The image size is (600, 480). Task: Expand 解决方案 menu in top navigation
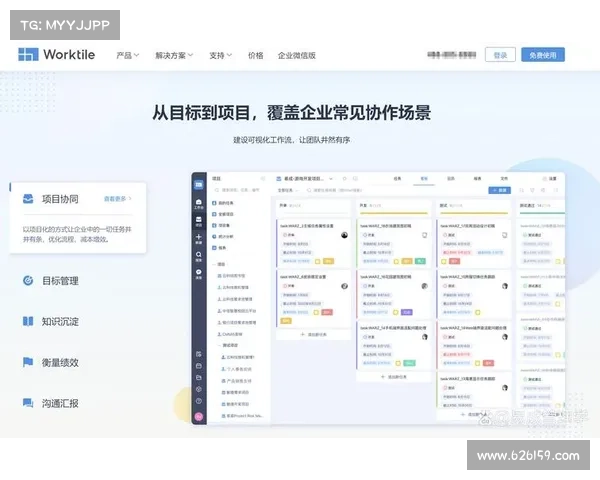tap(174, 56)
